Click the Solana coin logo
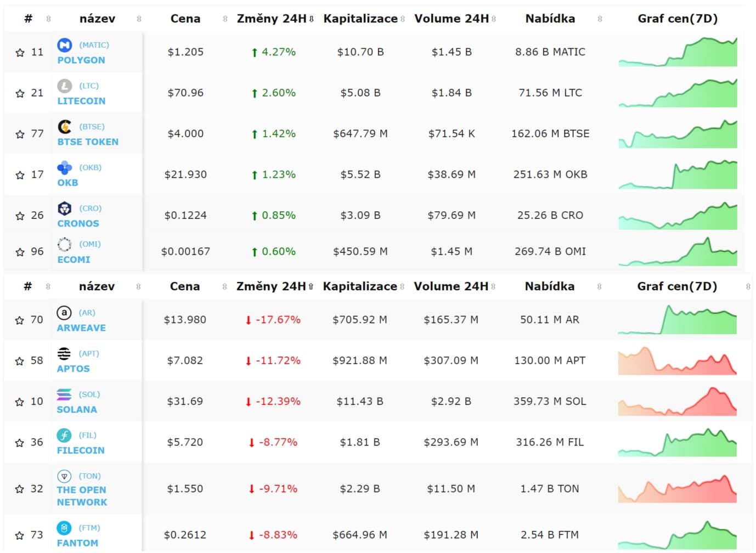 click(64, 394)
